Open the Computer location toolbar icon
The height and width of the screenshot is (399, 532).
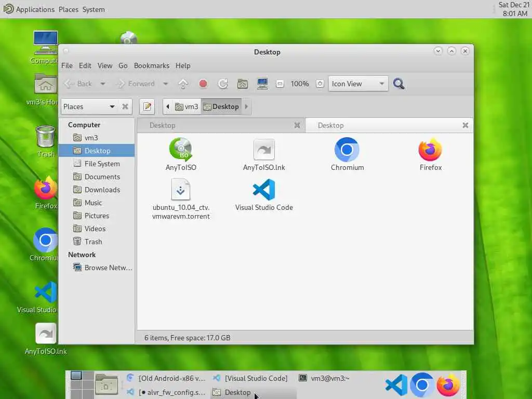point(262,84)
